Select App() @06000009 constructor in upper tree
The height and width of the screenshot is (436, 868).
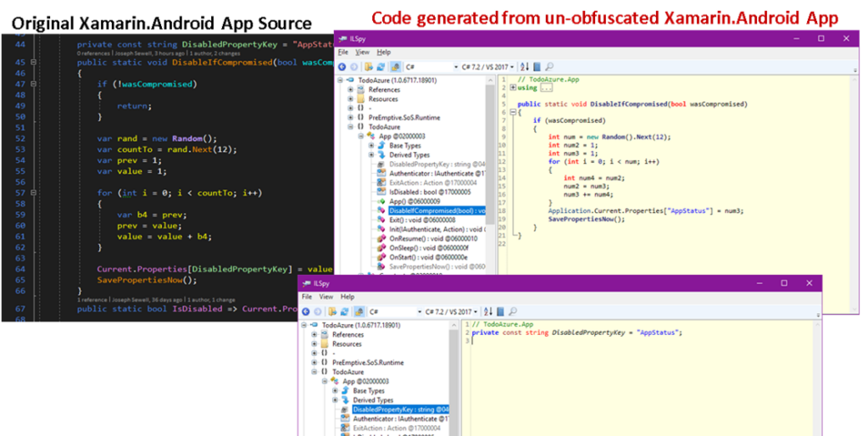point(415,202)
